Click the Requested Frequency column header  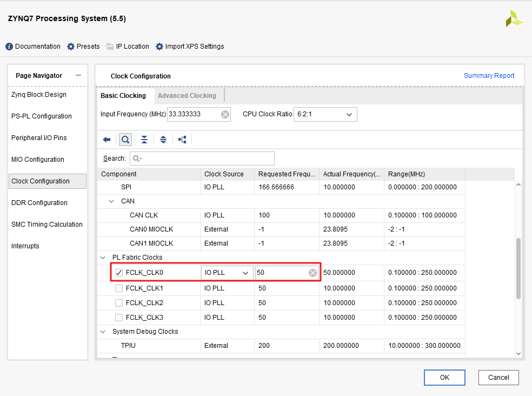coord(287,174)
